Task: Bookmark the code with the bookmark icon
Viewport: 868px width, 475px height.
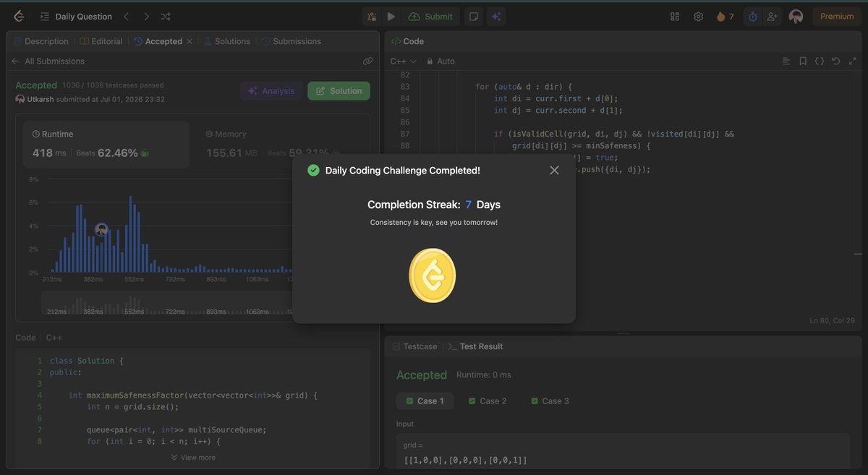Action: tap(803, 61)
